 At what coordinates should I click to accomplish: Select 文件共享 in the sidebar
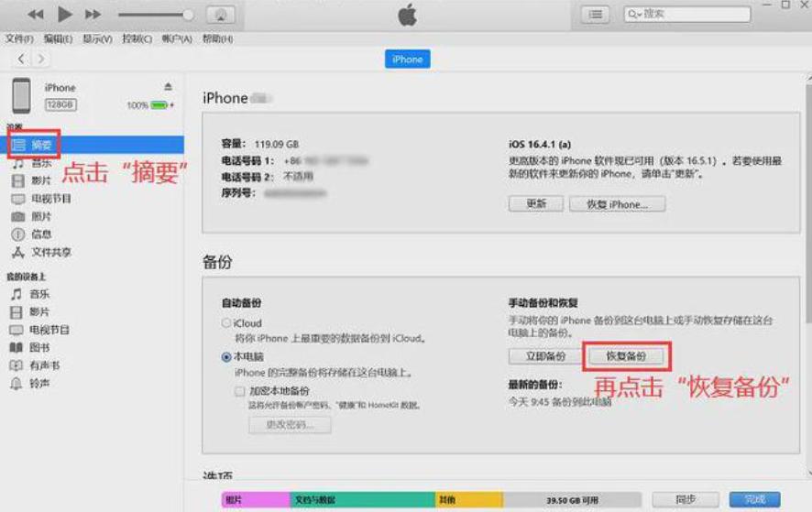pos(50,252)
